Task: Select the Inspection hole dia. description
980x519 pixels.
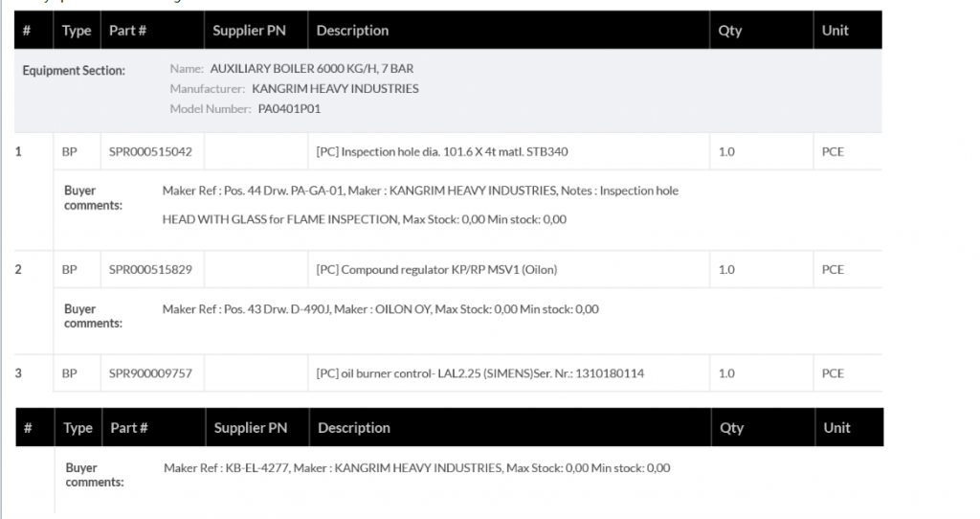Action: pyautogui.click(x=448, y=151)
